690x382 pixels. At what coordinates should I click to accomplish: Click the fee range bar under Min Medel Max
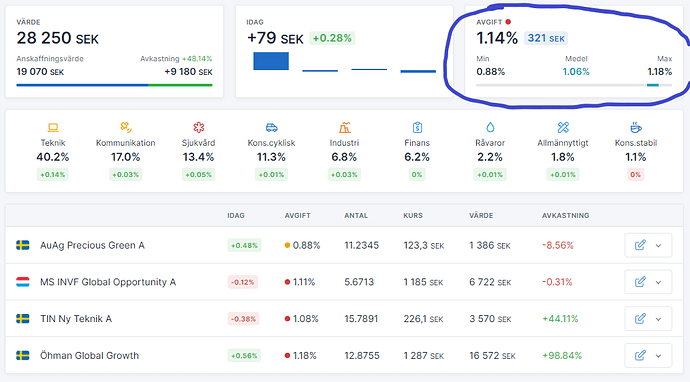[574, 85]
